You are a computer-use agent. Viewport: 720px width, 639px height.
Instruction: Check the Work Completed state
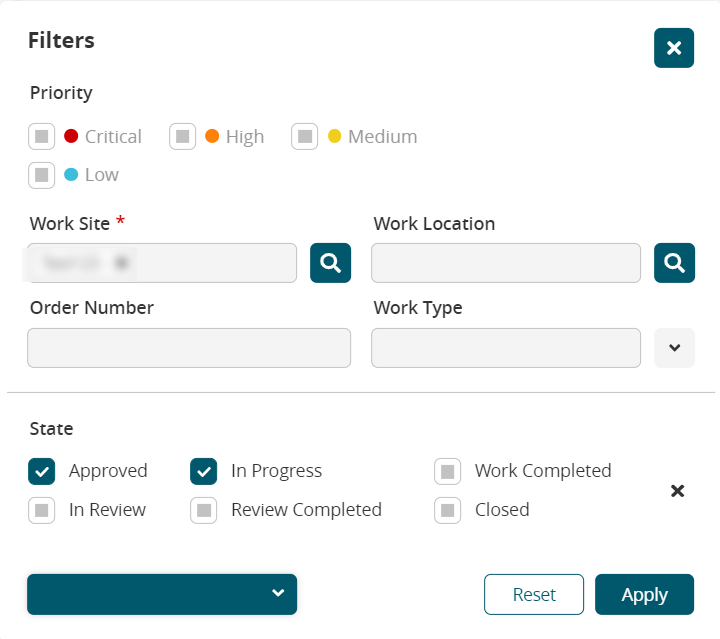pos(447,471)
